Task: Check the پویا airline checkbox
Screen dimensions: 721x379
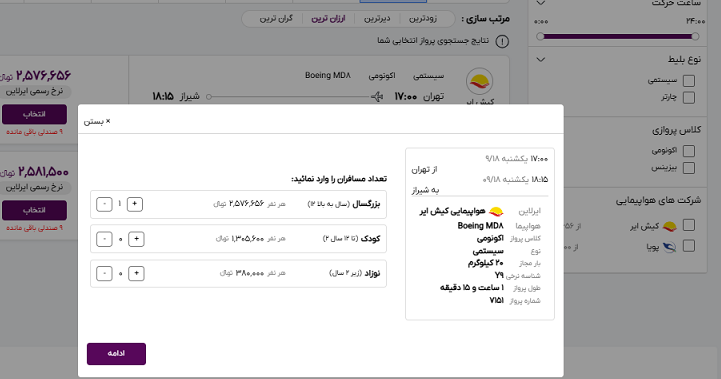Action: point(689,247)
